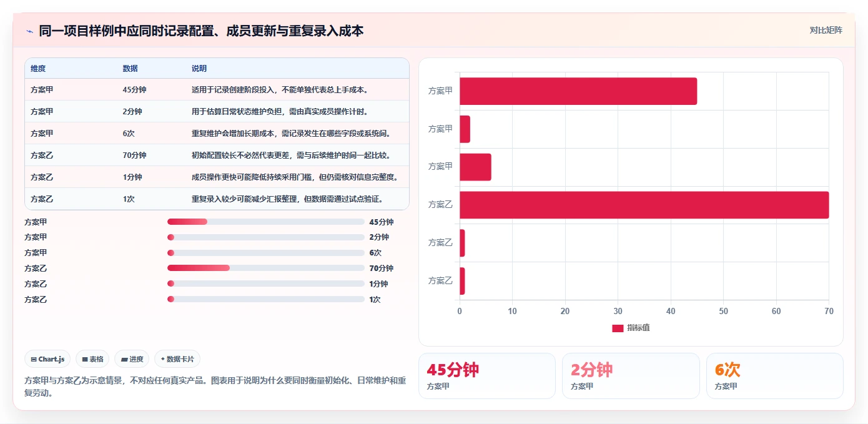Viewport: 868px width, 424px height.
Task: Click the Chart.js chip's small chart icon
Action: tap(34, 359)
